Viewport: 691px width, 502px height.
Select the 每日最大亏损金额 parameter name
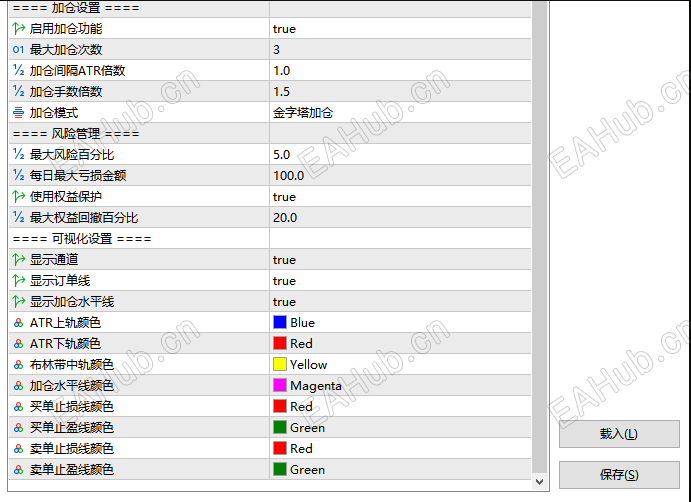(78, 175)
